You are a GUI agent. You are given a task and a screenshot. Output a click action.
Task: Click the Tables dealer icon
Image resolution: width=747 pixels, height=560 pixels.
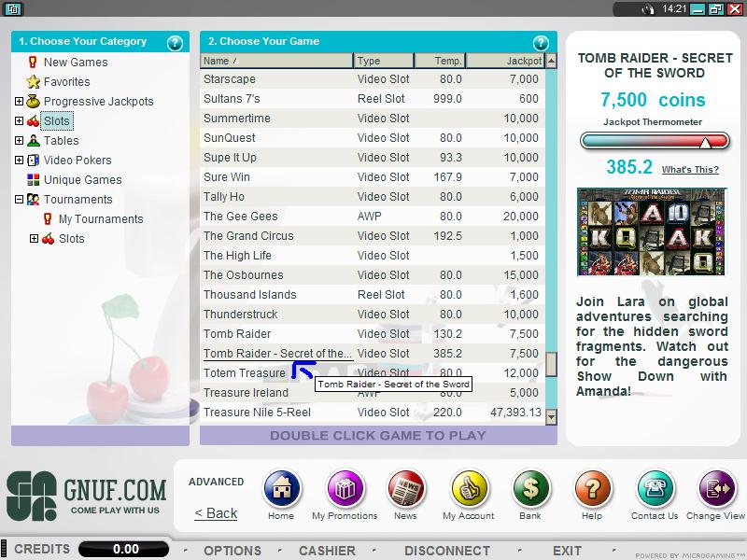[x=34, y=141]
